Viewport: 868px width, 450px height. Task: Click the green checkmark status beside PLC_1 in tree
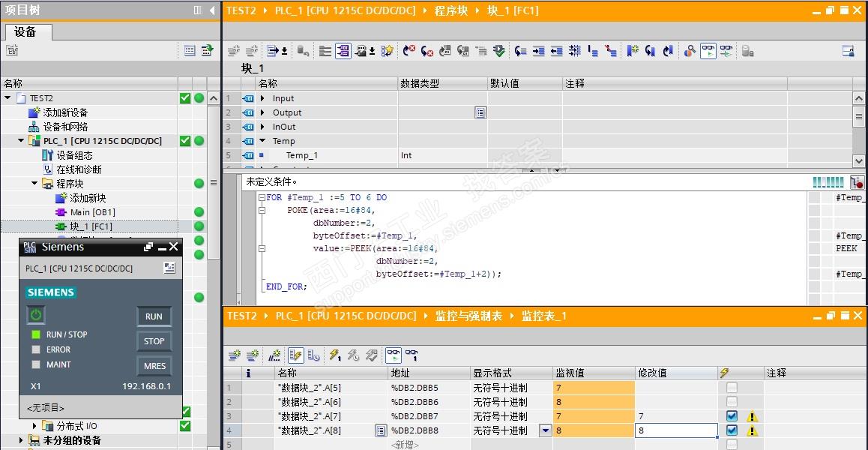tap(185, 141)
